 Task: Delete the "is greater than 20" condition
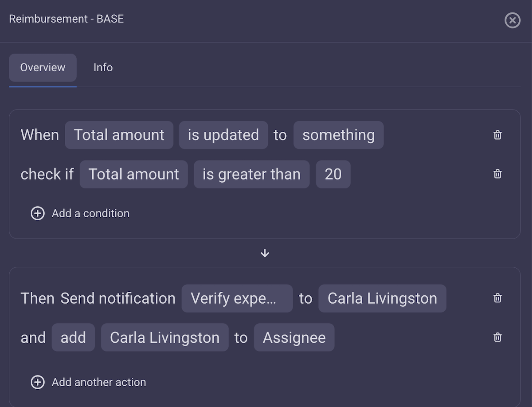(x=497, y=174)
